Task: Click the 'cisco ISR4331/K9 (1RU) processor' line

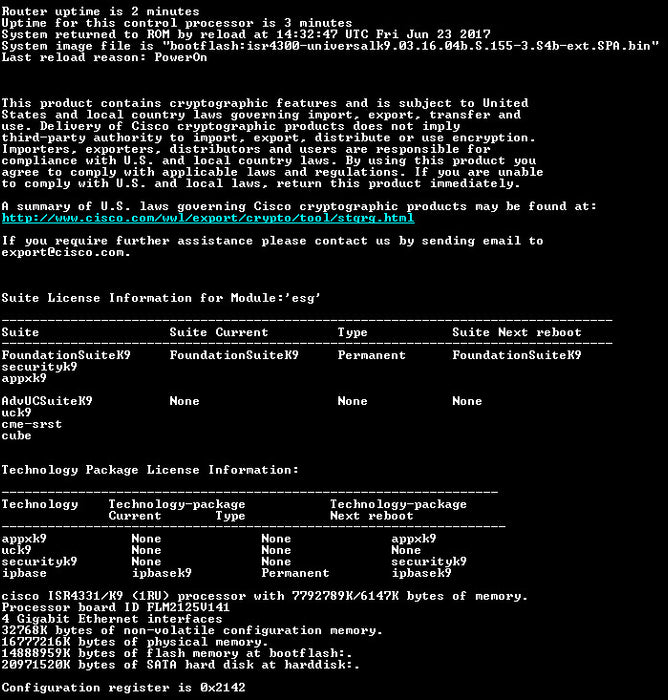Action: (x=264, y=596)
